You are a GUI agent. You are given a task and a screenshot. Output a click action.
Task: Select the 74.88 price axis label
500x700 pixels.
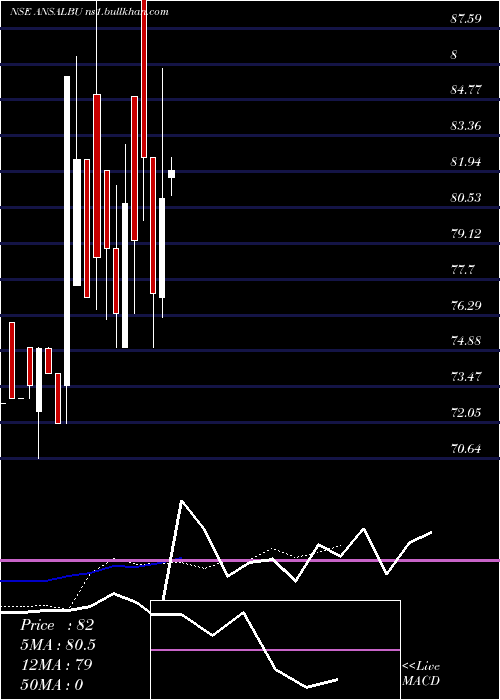[x=466, y=341]
